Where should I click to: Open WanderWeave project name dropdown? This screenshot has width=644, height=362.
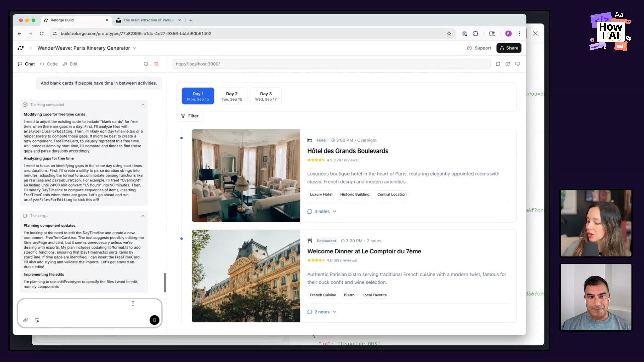pyautogui.click(x=135, y=48)
